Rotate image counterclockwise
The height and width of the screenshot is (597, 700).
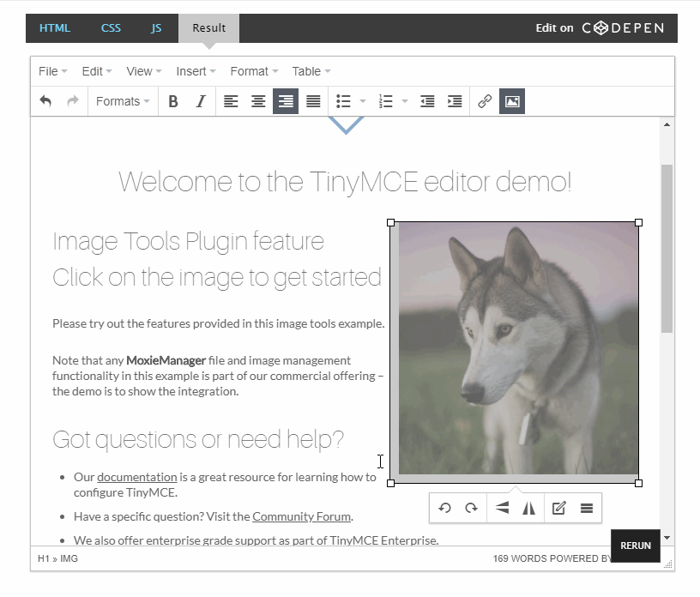click(x=444, y=508)
